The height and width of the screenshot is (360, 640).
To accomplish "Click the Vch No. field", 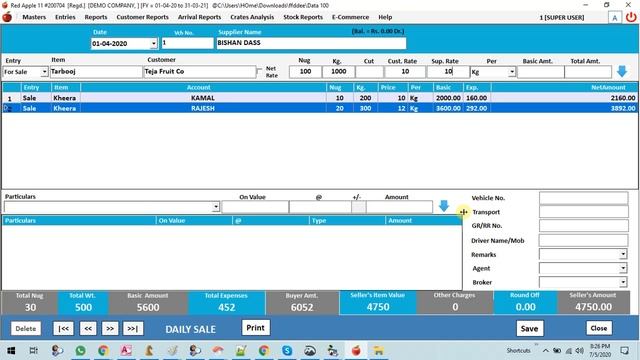I will (187, 43).
